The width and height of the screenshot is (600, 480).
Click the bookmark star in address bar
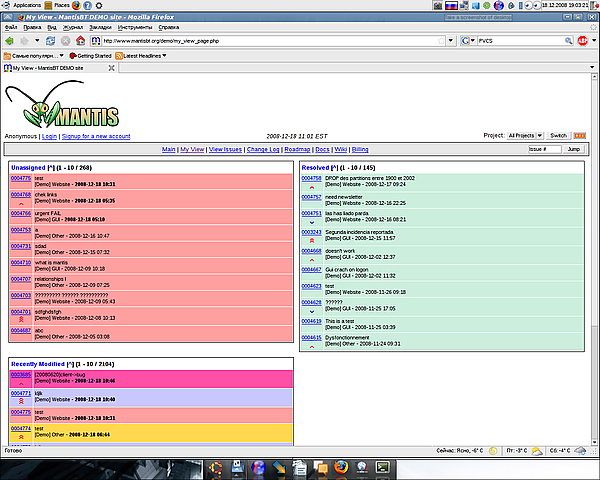tap(441, 41)
